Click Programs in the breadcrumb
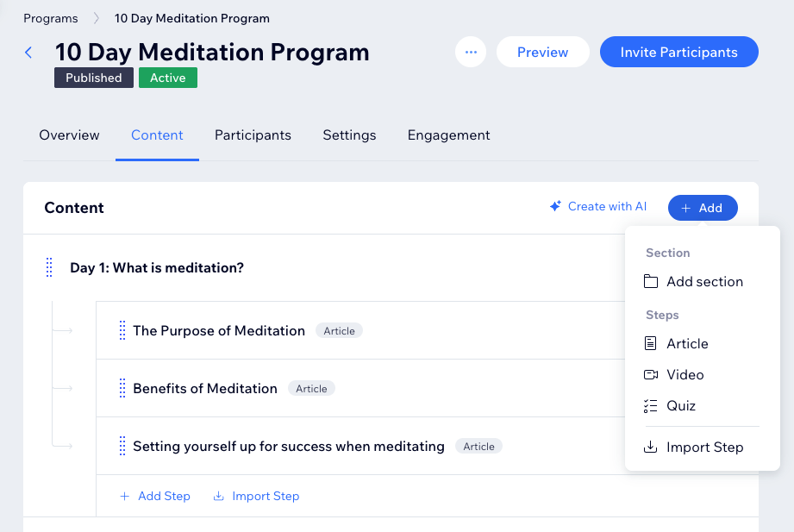The image size is (794, 532). tap(50, 18)
